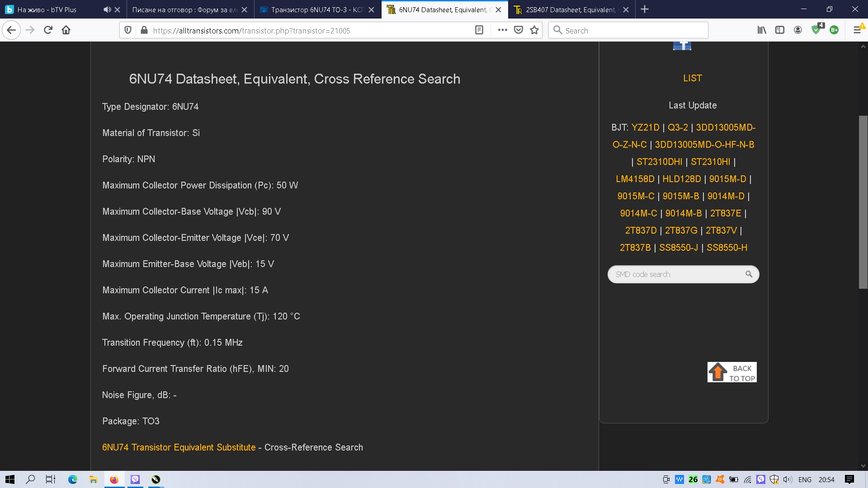Save page to Pocket icon
Image resolution: width=868 pixels, height=488 pixels.
pyautogui.click(x=519, y=30)
